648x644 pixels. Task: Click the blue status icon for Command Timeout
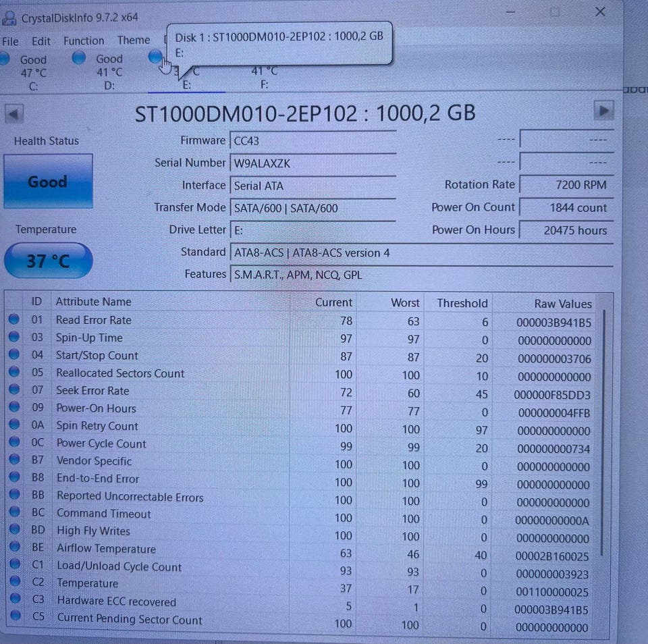tap(15, 511)
